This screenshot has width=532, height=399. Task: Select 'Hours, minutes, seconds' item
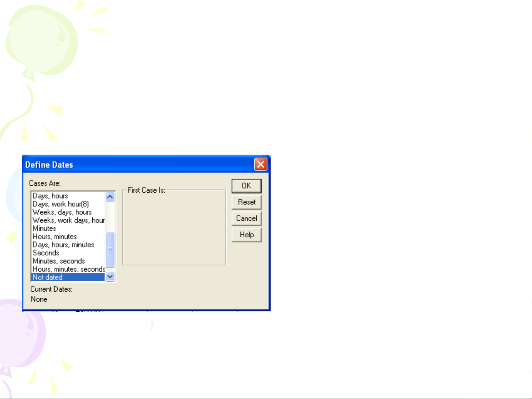tap(69, 269)
